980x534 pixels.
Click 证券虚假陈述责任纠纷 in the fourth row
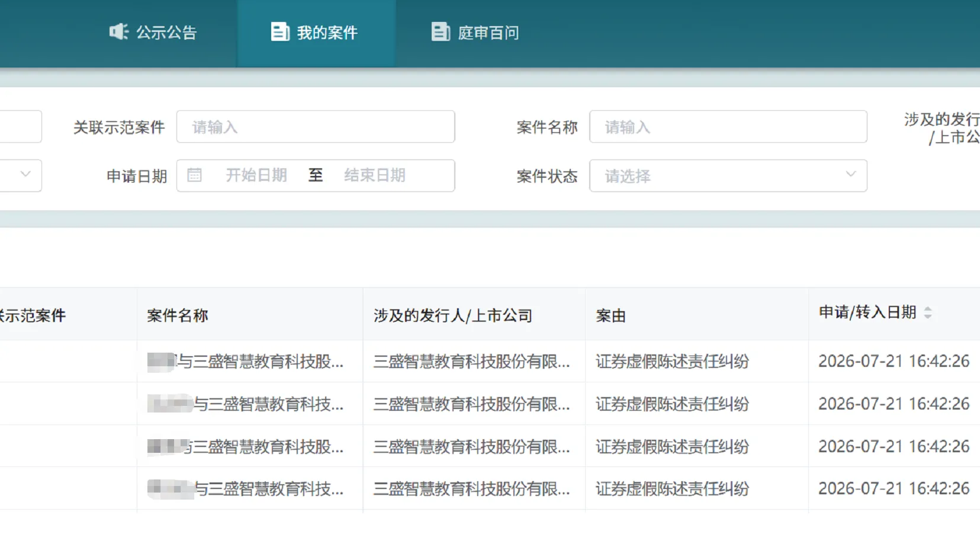coord(673,489)
